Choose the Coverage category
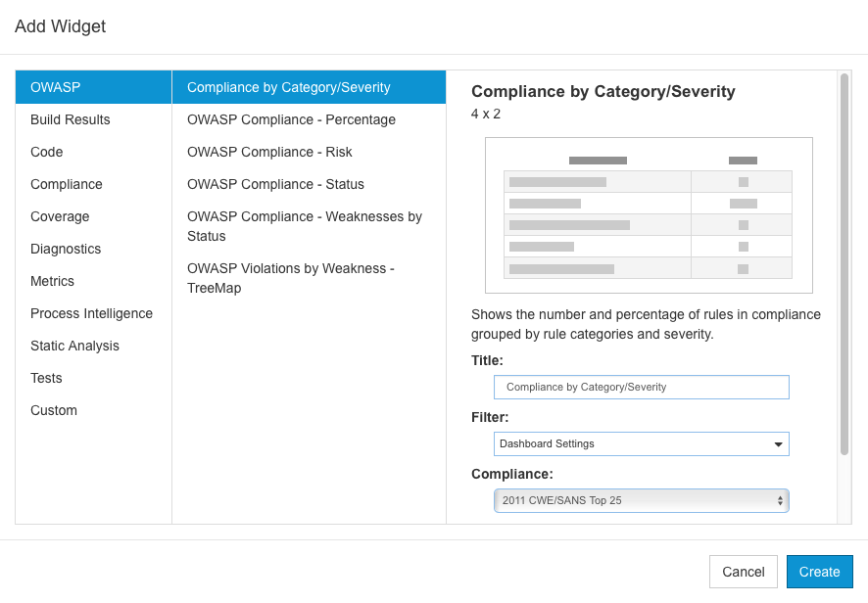 click(93, 216)
